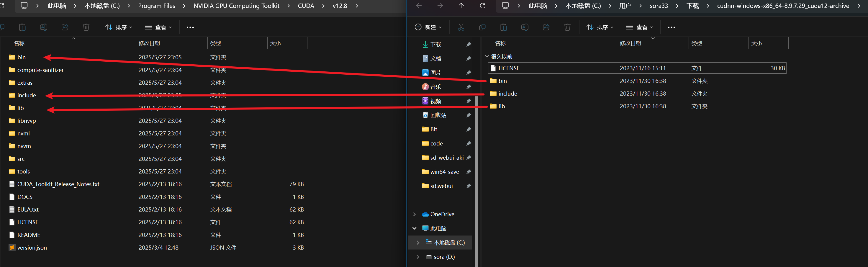This screenshot has width=868, height=267.
Task: Click the Cut (scissors) icon in right toolbar
Action: pyautogui.click(x=461, y=27)
